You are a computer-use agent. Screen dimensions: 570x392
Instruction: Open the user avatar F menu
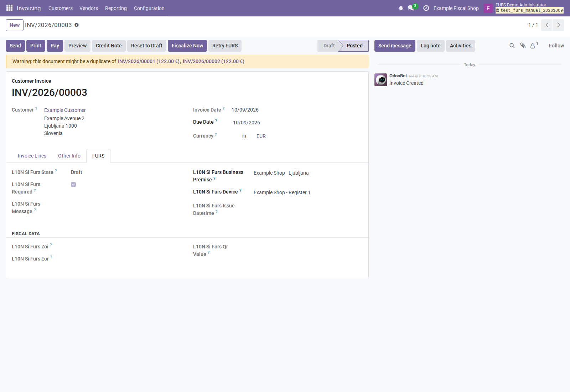click(488, 8)
